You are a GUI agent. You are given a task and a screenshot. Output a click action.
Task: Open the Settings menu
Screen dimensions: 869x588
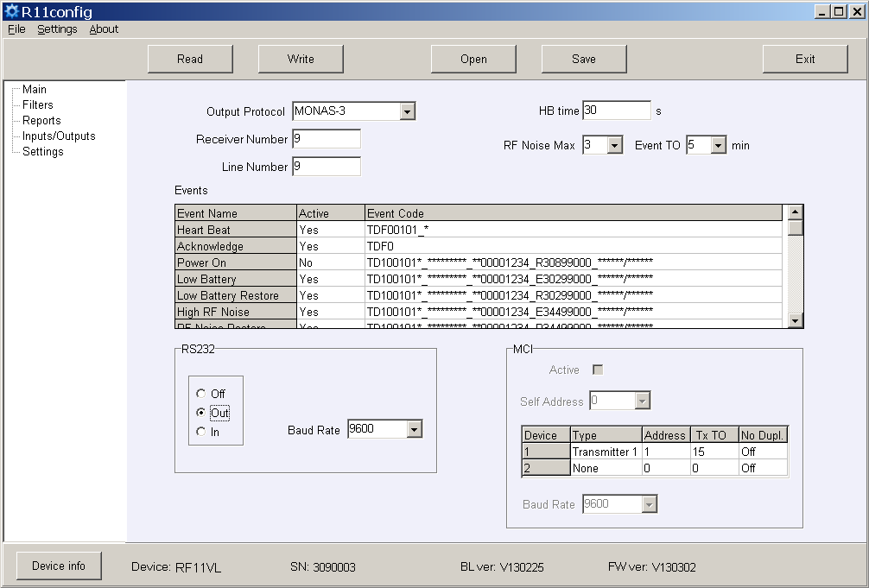57,29
